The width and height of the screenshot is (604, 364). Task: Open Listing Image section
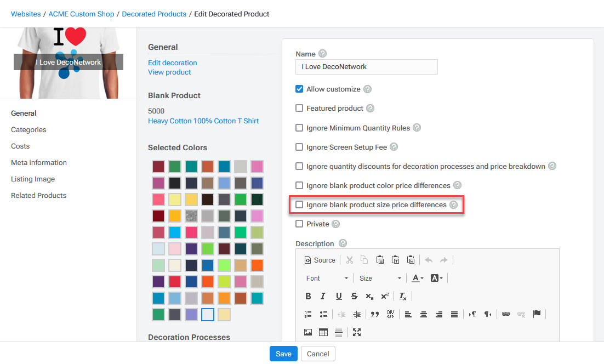33,179
